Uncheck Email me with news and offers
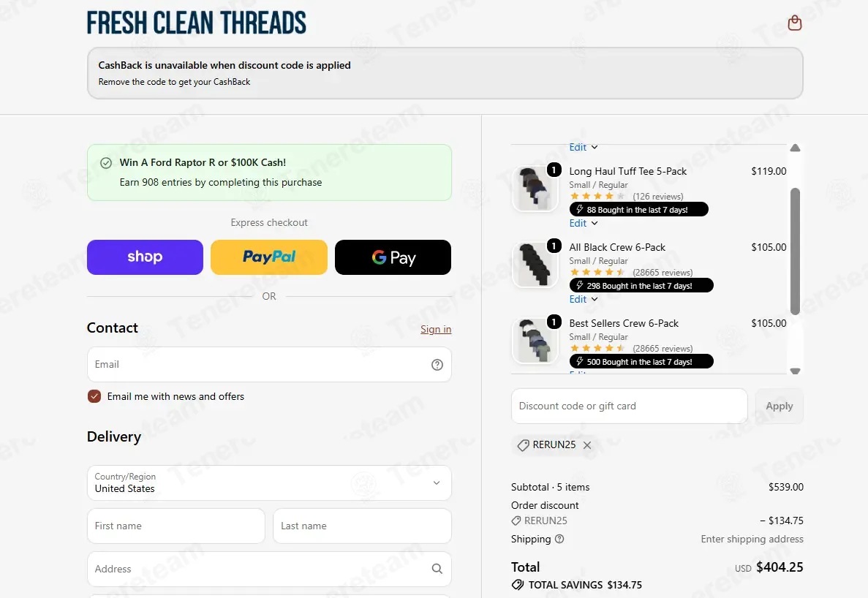 click(94, 396)
